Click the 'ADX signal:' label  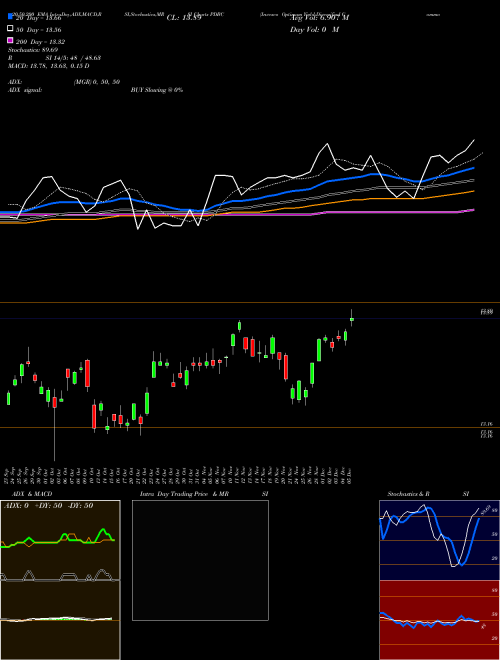25,90
